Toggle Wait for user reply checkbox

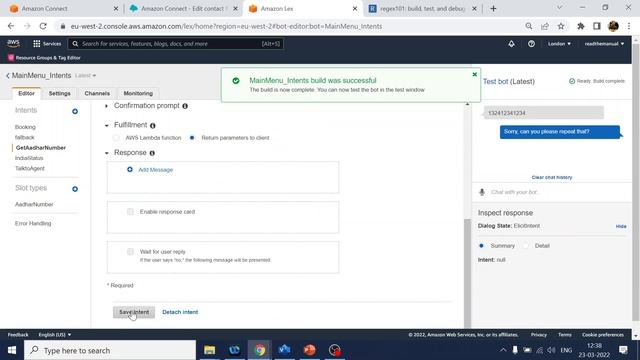click(130, 251)
